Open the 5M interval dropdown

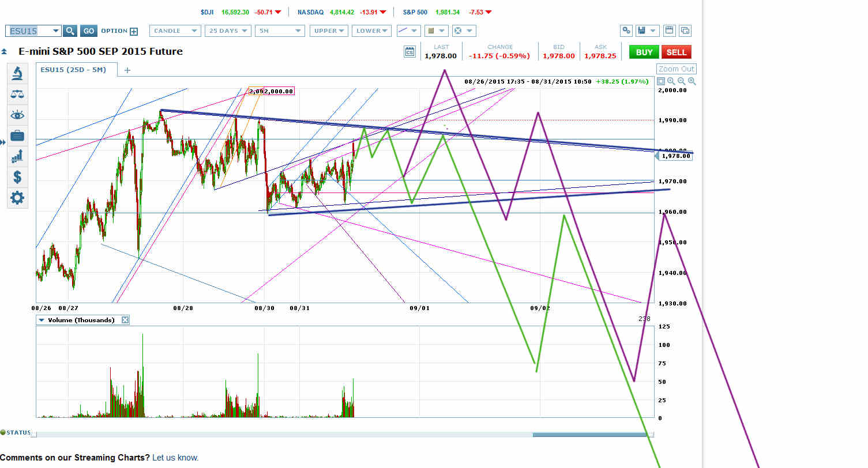[x=280, y=31]
